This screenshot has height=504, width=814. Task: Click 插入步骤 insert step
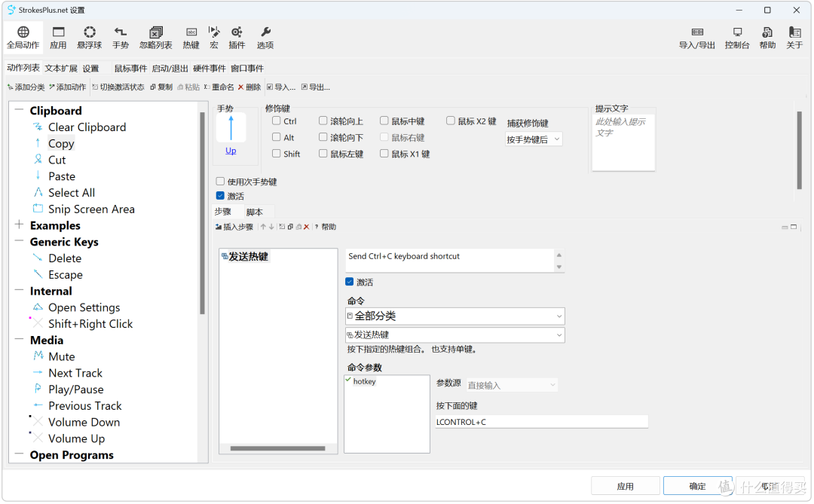pyautogui.click(x=234, y=227)
